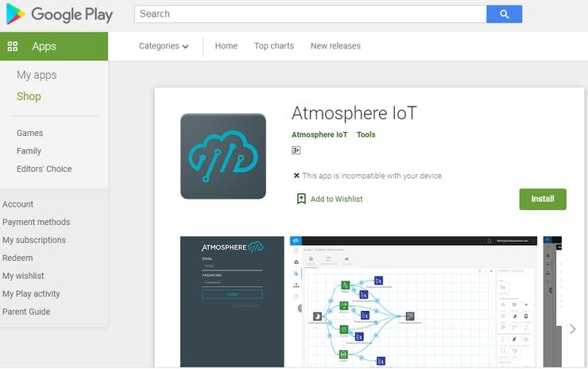Click the Apps grid icon
Screen dimensions: 588x369
[x=13, y=46]
